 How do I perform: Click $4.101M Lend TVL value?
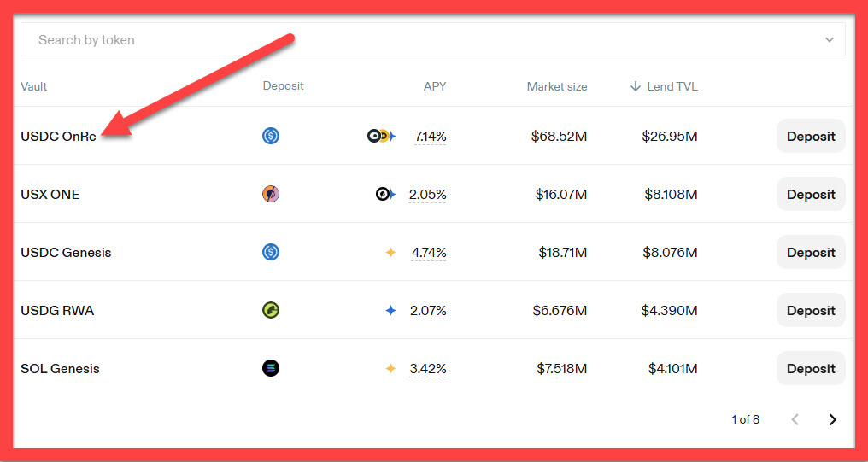(x=673, y=369)
